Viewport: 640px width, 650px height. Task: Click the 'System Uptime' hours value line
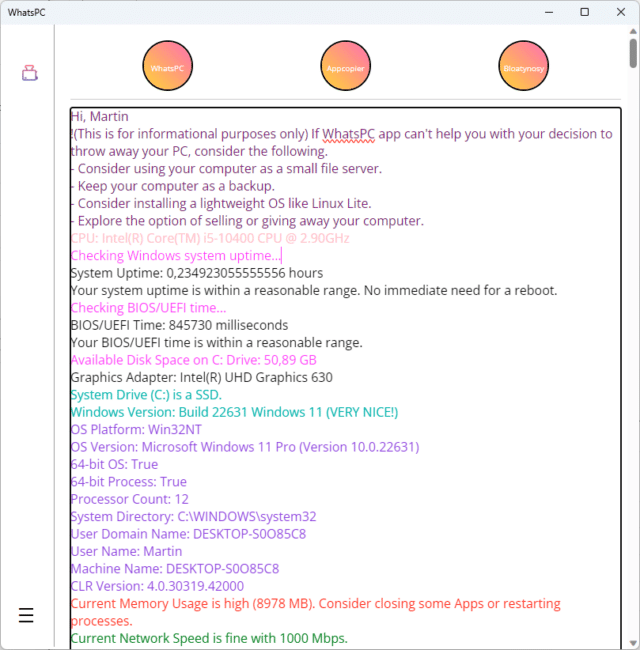click(197, 273)
